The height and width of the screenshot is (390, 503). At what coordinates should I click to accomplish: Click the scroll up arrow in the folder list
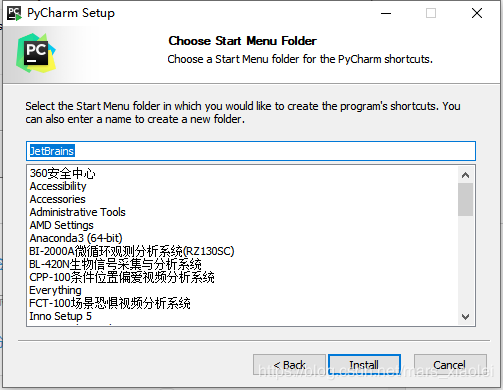(466, 175)
